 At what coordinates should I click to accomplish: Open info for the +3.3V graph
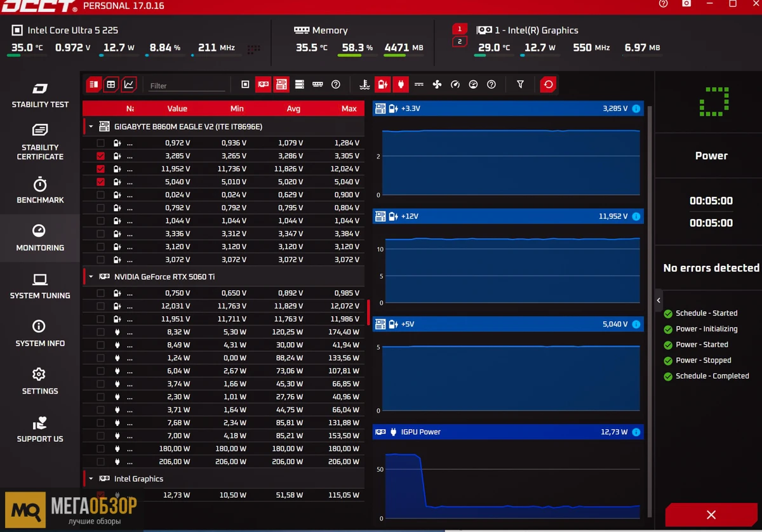point(636,109)
